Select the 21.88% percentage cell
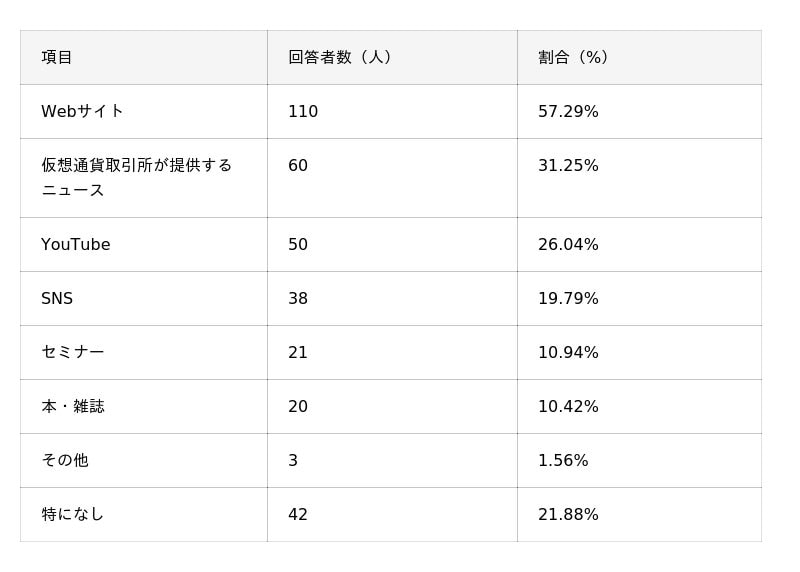The height and width of the screenshot is (572, 800). coord(568,515)
